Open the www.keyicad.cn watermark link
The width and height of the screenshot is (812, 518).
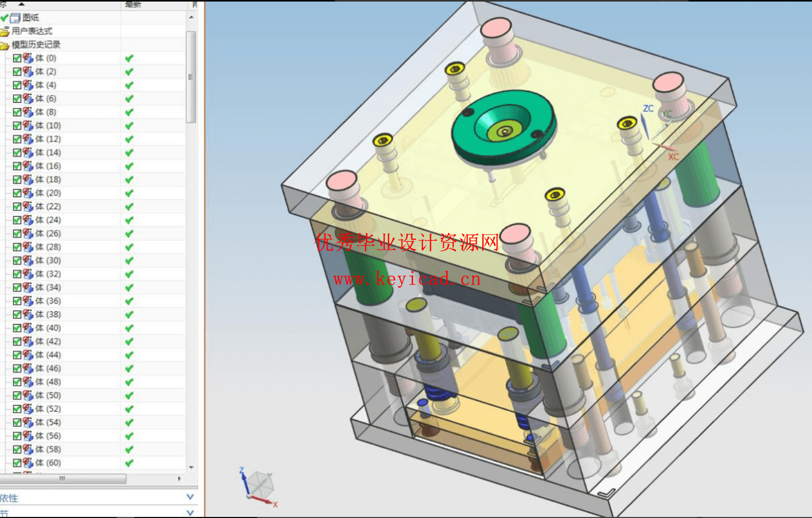[407, 280]
